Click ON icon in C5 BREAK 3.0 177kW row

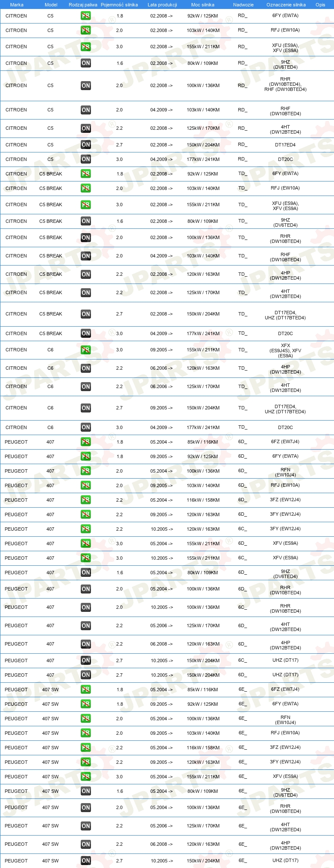(x=86, y=333)
